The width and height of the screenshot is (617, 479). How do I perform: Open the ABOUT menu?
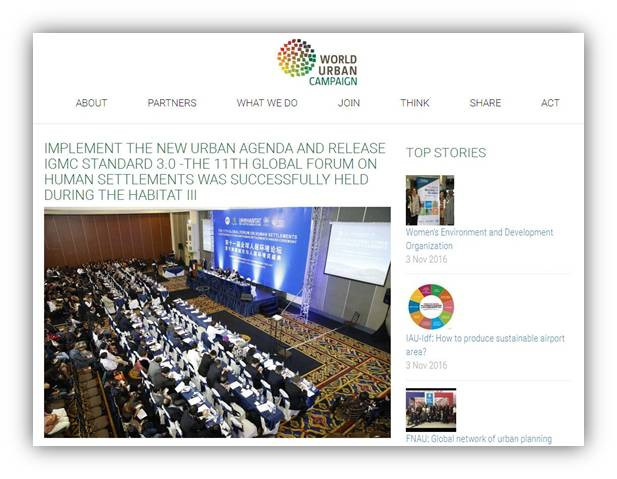(91, 103)
